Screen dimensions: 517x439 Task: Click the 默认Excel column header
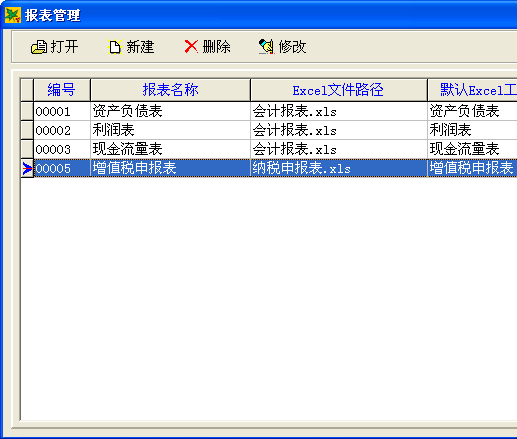(472, 90)
